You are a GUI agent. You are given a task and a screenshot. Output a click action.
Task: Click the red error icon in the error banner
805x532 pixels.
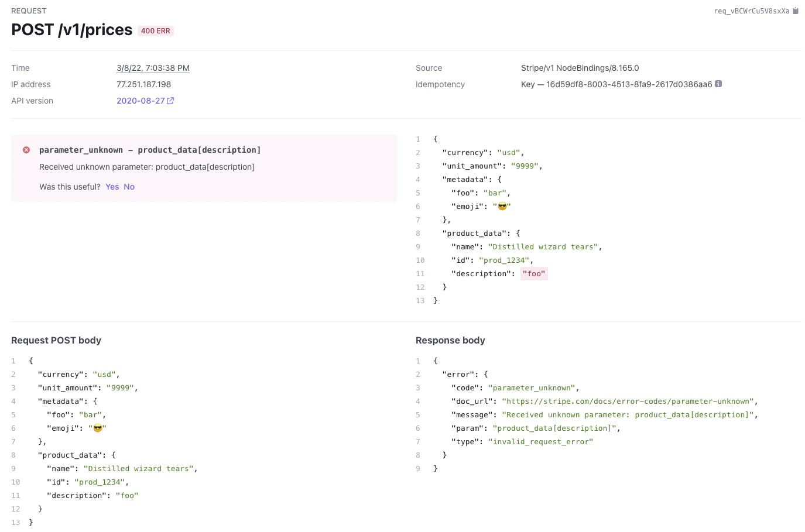tap(26, 149)
